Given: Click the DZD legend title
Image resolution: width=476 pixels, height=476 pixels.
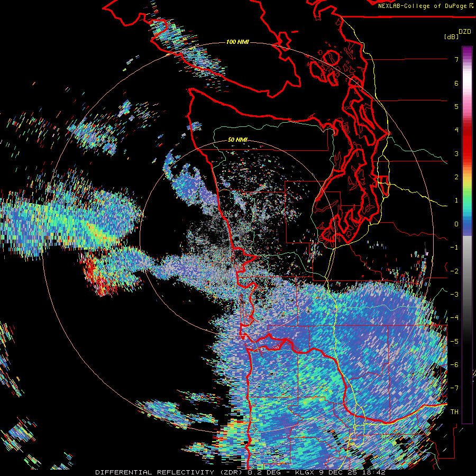Looking at the screenshot, I should (x=464, y=32).
